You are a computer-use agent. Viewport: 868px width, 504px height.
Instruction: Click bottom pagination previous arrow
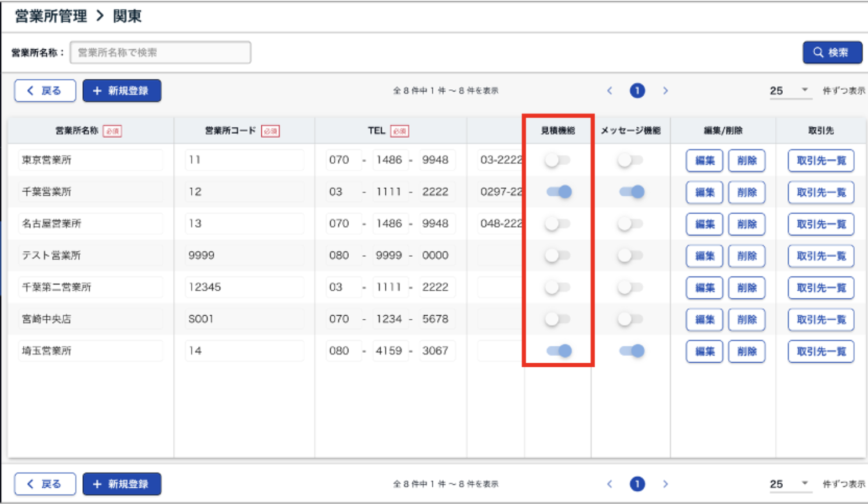[610, 484]
